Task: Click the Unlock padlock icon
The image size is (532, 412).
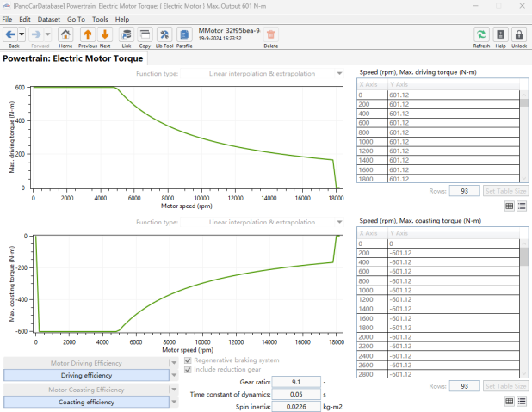Action: 519,34
